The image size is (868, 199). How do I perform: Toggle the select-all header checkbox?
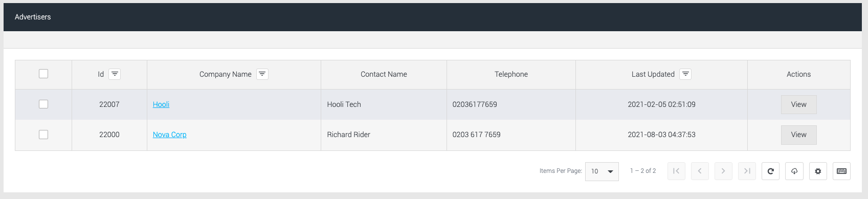[43, 74]
